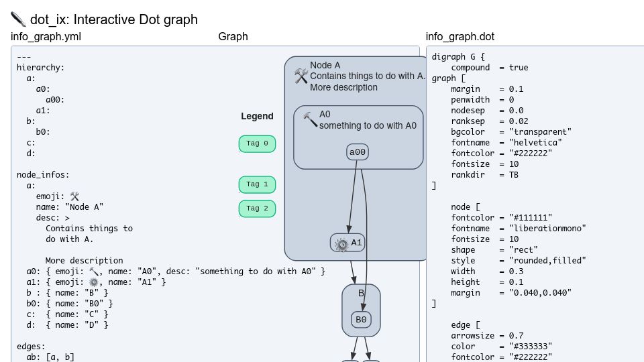Click the 'hierarchy:' line in YAML editor
Viewport: 644px width, 362px height.
(41, 67)
